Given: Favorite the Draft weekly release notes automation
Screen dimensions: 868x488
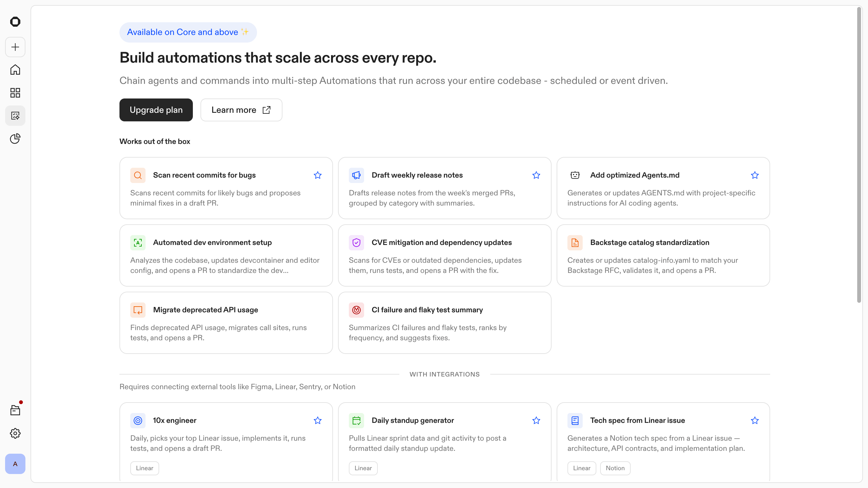Looking at the screenshot, I should [536, 175].
